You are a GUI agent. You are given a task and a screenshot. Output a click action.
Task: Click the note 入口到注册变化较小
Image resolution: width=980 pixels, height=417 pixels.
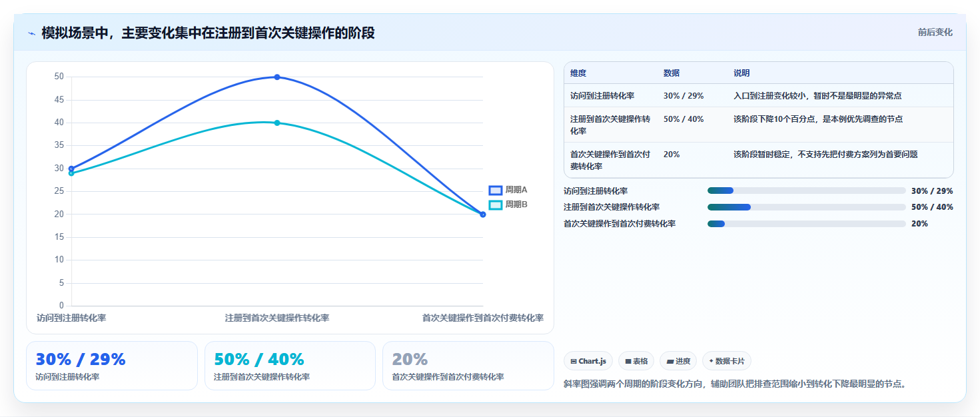tap(817, 96)
